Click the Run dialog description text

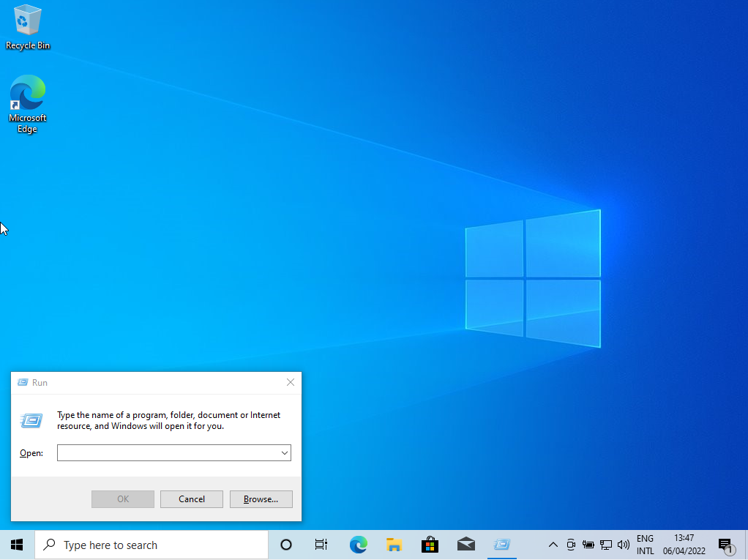coord(169,420)
